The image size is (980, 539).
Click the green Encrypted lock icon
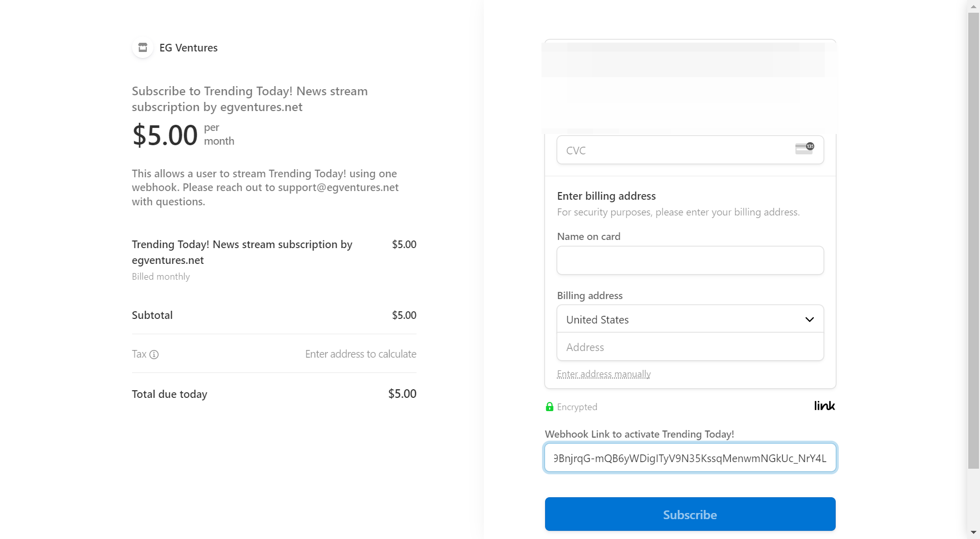(x=550, y=407)
